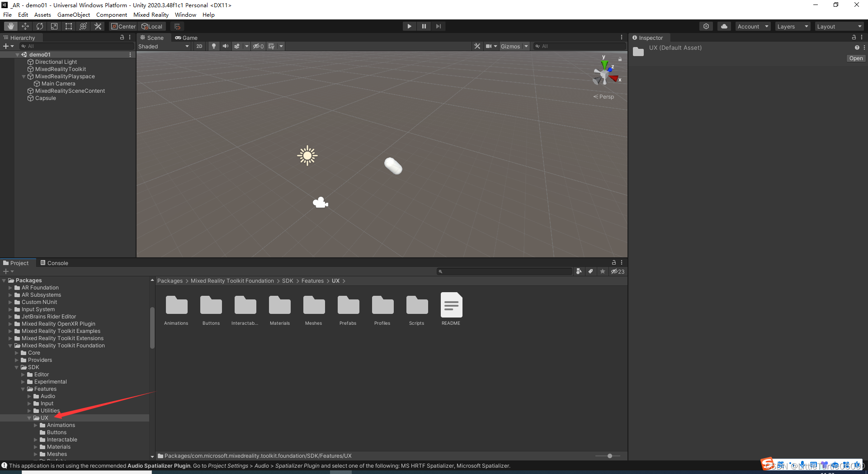Toggle hidden objects visibility counter
This screenshot has width=868, height=474.
click(258, 46)
